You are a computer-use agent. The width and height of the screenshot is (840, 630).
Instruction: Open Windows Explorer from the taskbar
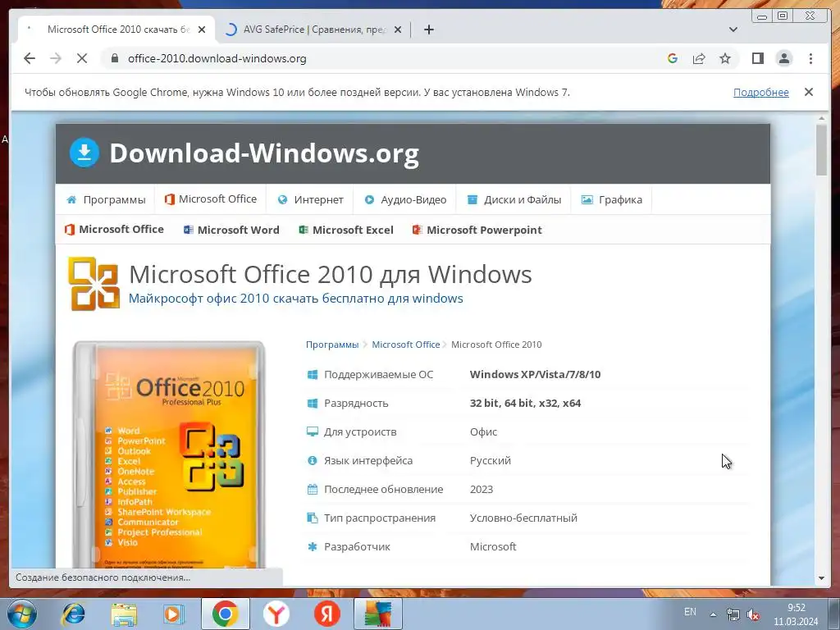tap(124, 614)
